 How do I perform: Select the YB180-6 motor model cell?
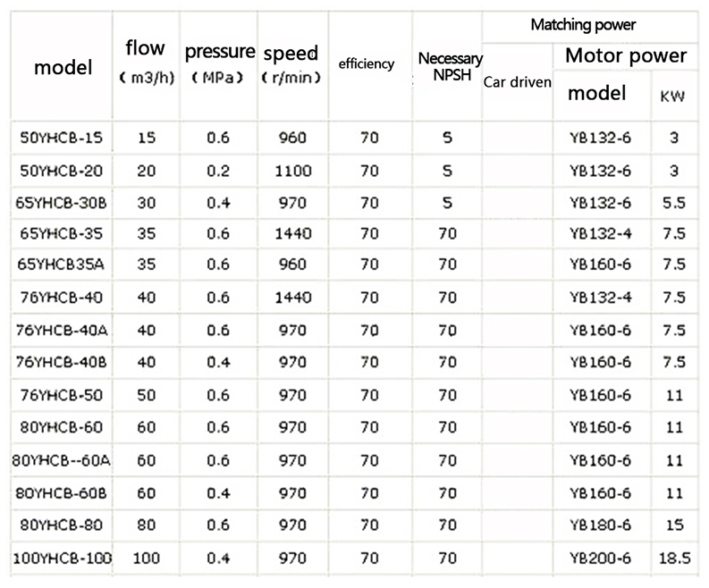tap(600, 525)
